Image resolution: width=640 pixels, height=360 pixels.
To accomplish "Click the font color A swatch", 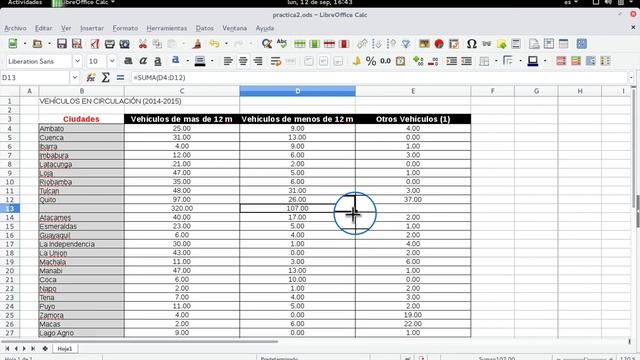I will click(176, 61).
